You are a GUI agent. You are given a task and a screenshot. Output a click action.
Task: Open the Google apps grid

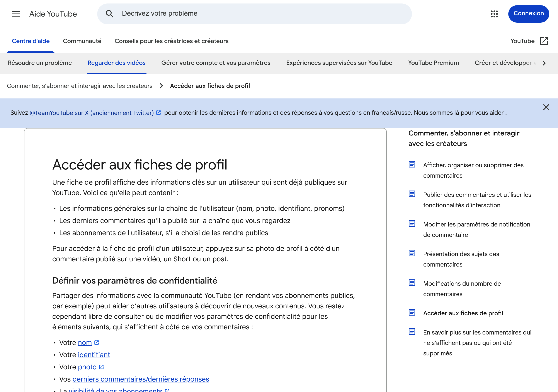[x=494, y=14]
